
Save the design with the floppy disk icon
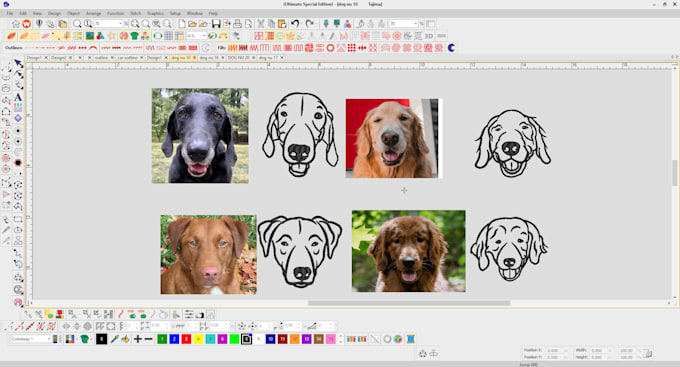click(x=216, y=23)
